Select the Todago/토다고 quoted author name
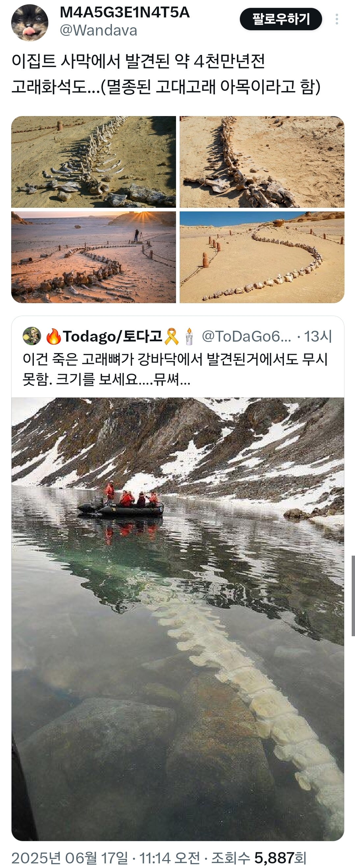The width and height of the screenshot is (355, 868). (x=113, y=336)
